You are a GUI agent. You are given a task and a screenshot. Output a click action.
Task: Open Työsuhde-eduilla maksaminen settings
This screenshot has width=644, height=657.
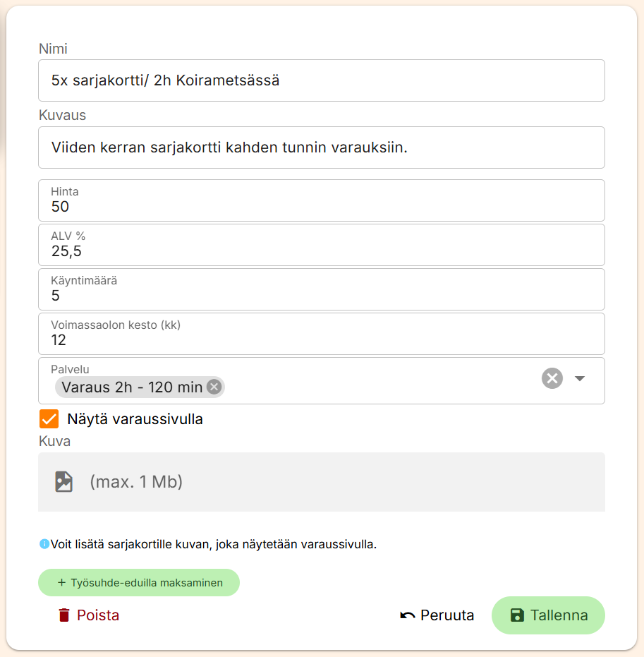coord(139,583)
